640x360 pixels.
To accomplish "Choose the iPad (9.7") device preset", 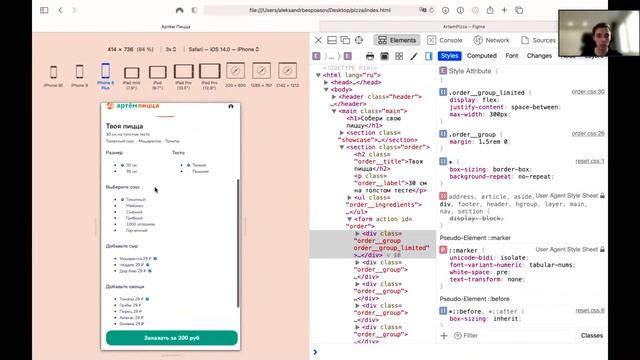I will (x=158, y=77).
